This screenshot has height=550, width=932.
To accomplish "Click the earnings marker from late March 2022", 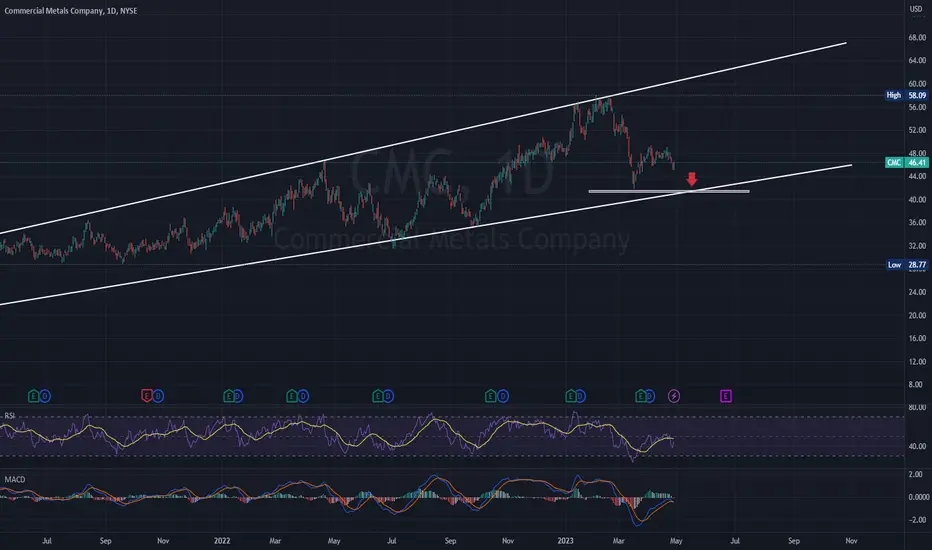I will pyautogui.click(x=292, y=396).
